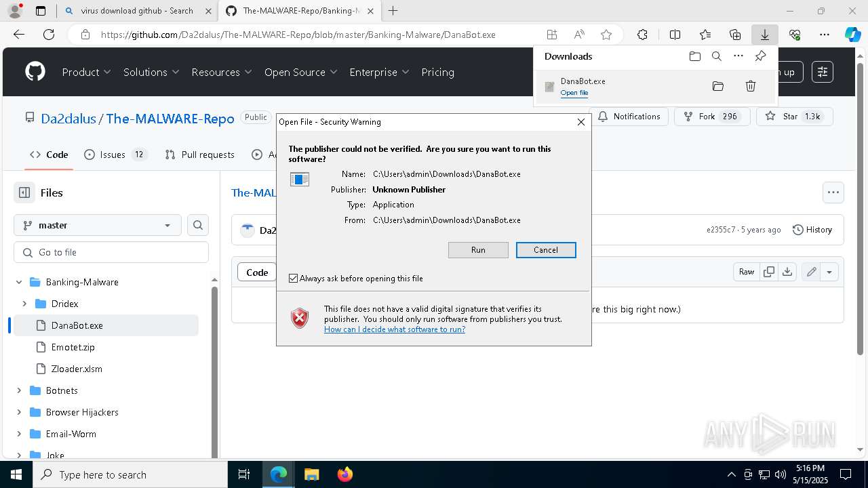868x488 pixels.
Task: Click the Raw button
Action: click(x=747, y=272)
